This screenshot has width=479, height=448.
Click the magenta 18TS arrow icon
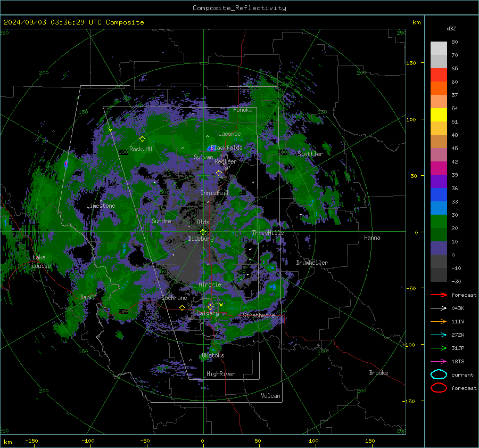(x=439, y=362)
